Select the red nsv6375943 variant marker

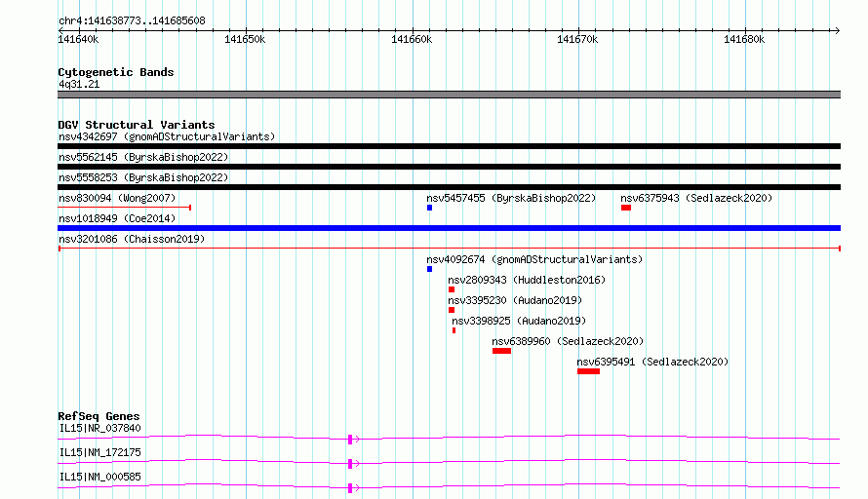[626, 208]
